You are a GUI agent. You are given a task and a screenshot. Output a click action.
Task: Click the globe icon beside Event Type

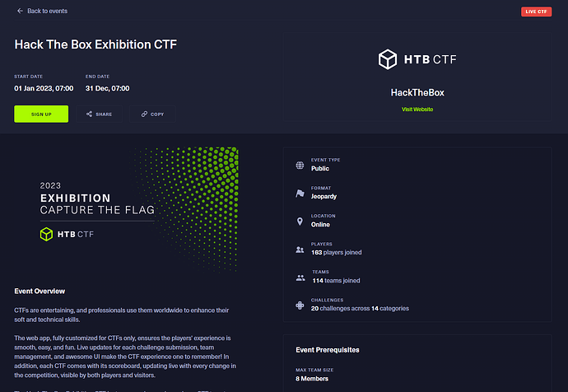300,166
